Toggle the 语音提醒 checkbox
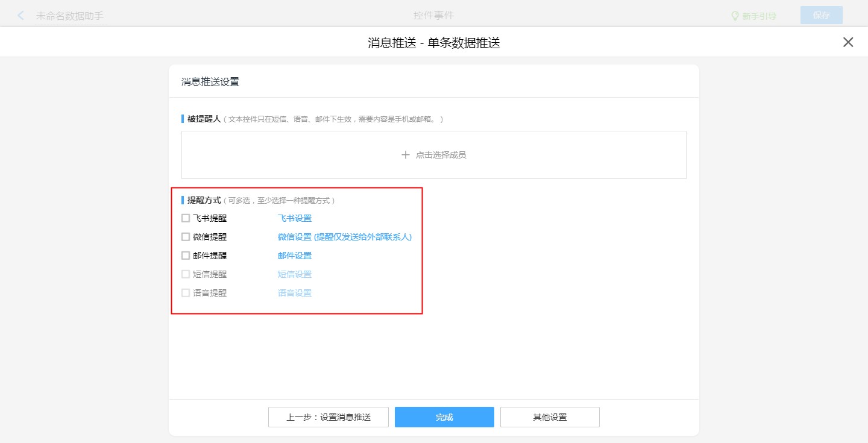The image size is (868, 443). coord(186,293)
